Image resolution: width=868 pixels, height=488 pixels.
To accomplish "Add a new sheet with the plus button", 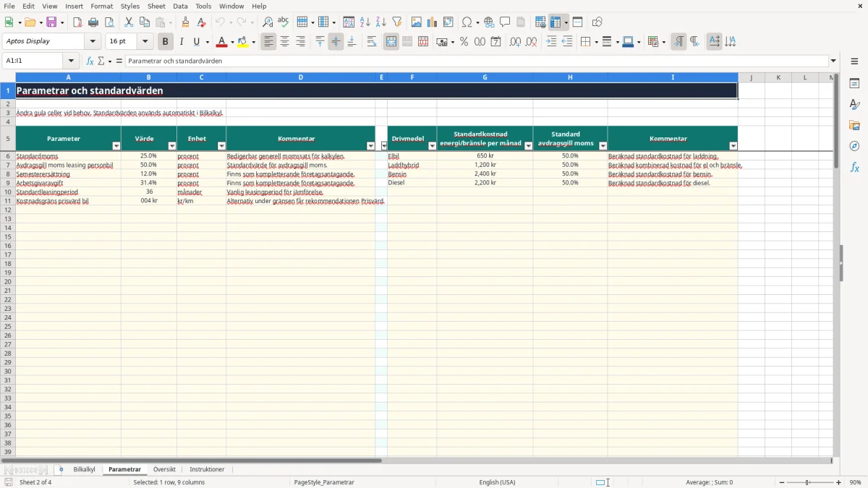I will pos(61,470).
